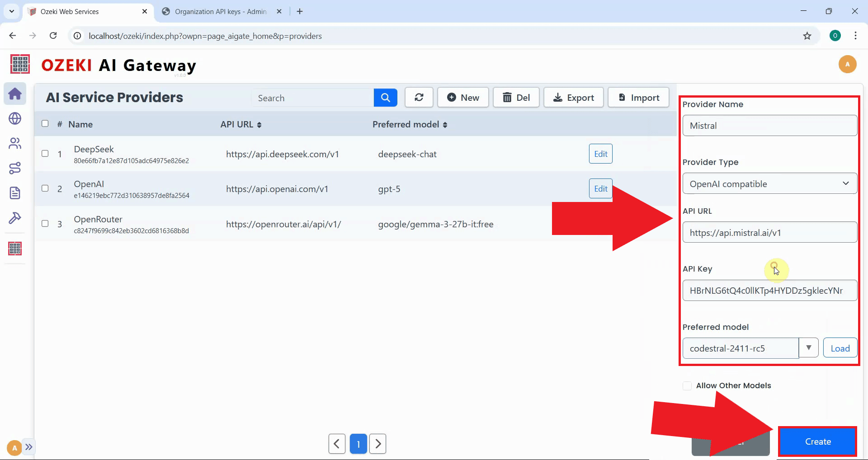Click into the API Key field

[x=769, y=291]
